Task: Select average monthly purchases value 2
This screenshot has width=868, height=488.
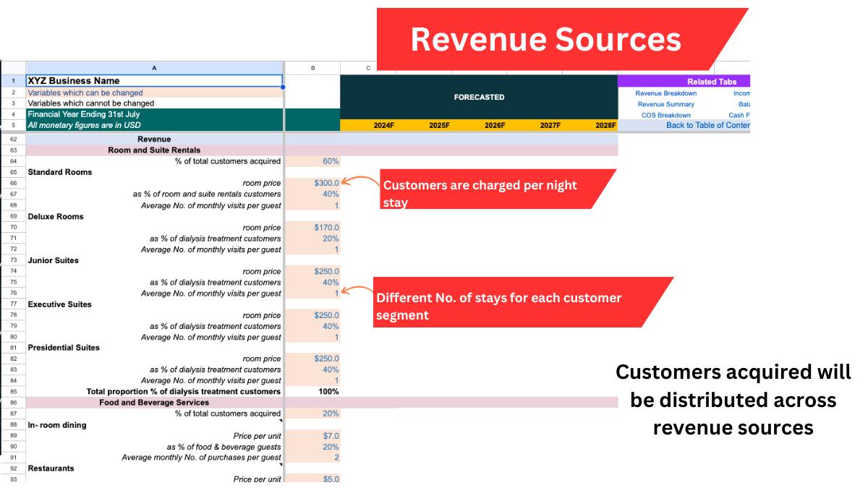Action: point(313,458)
